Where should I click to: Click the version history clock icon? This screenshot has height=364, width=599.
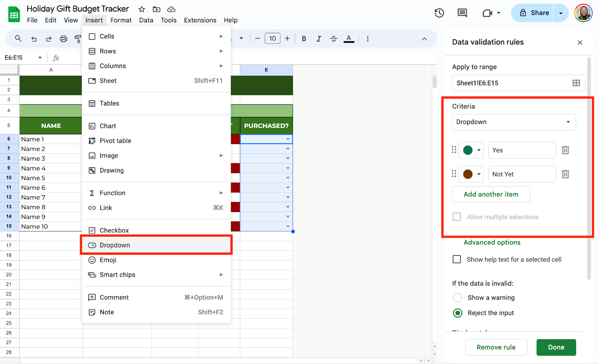pyautogui.click(x=439, y=13)
